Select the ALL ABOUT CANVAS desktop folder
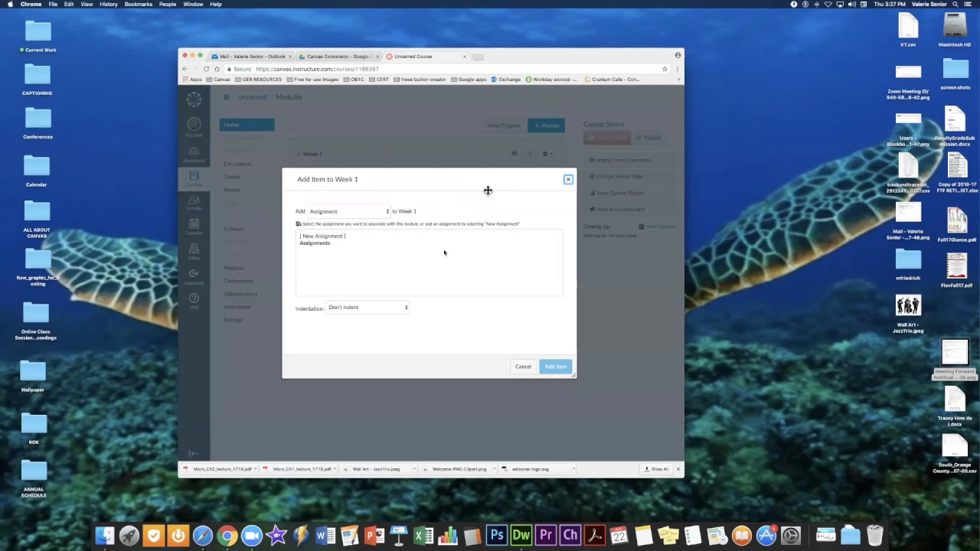Image resolution: width=980 pixels, height=551 pixels. (37, 211)
